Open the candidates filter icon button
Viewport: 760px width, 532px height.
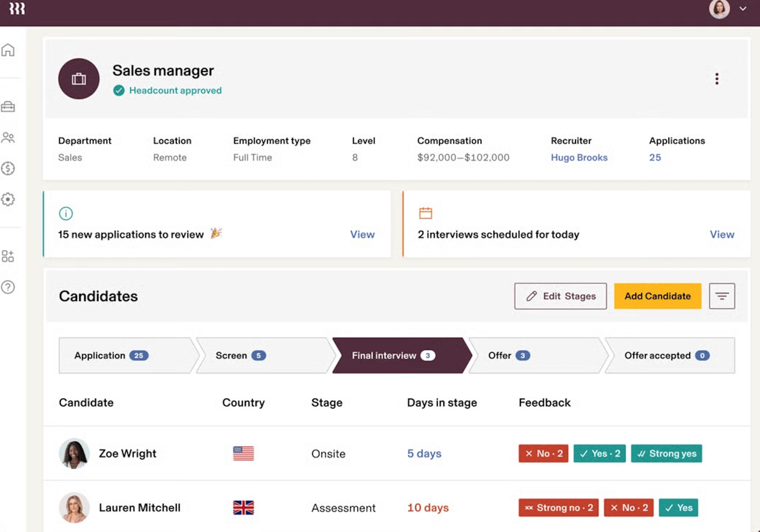(x=722, y=296)
